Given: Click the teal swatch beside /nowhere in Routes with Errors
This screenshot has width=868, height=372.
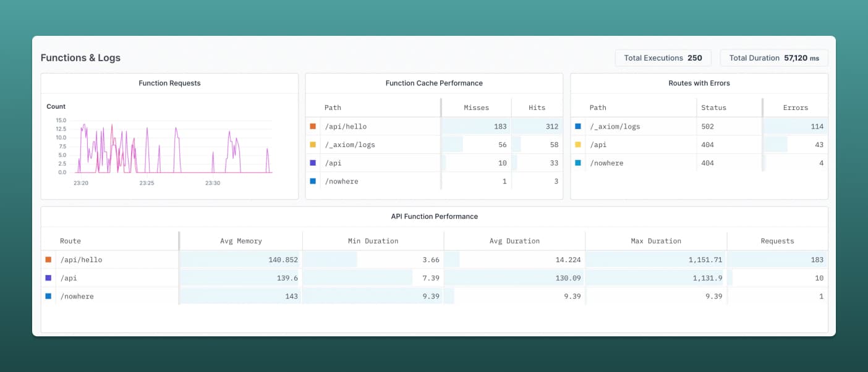Looking at the screenshot, I should click(x=578, y=163).
